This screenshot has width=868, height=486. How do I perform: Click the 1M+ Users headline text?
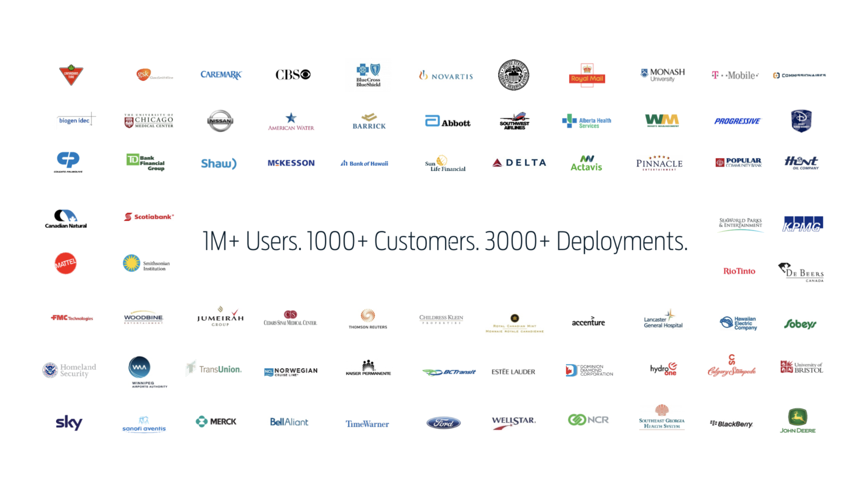pyautogui.click(x=444, y=241)
